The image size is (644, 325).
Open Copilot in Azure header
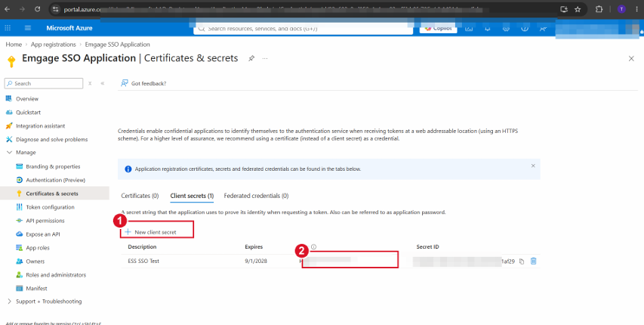[x=438, y=29]
